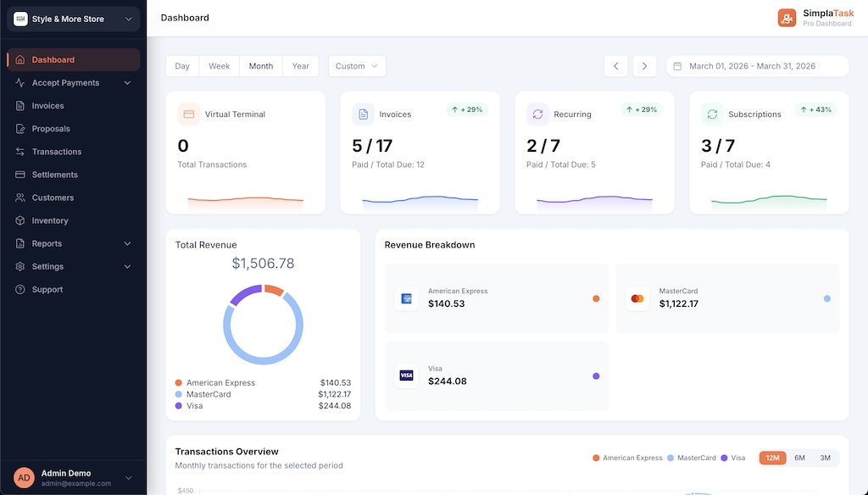868x495 pixels.
Task: Click the Subscriptions card refresh icon
Action: tap(712, 114)
